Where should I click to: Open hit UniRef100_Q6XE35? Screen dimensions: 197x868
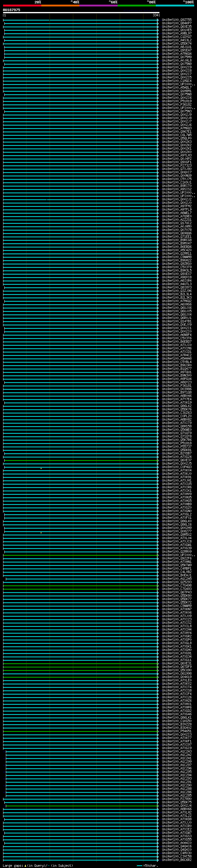(176, 26)
